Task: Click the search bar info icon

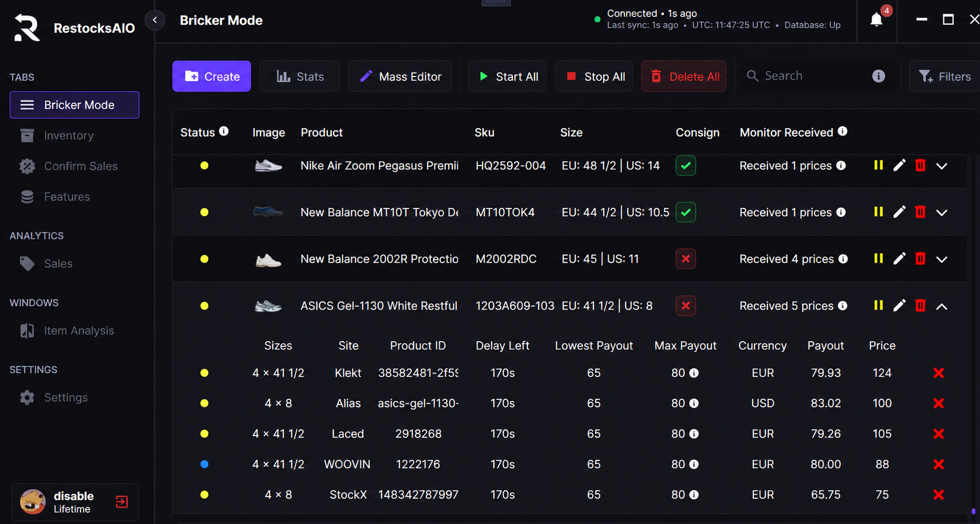Action: tap(878, 76)
